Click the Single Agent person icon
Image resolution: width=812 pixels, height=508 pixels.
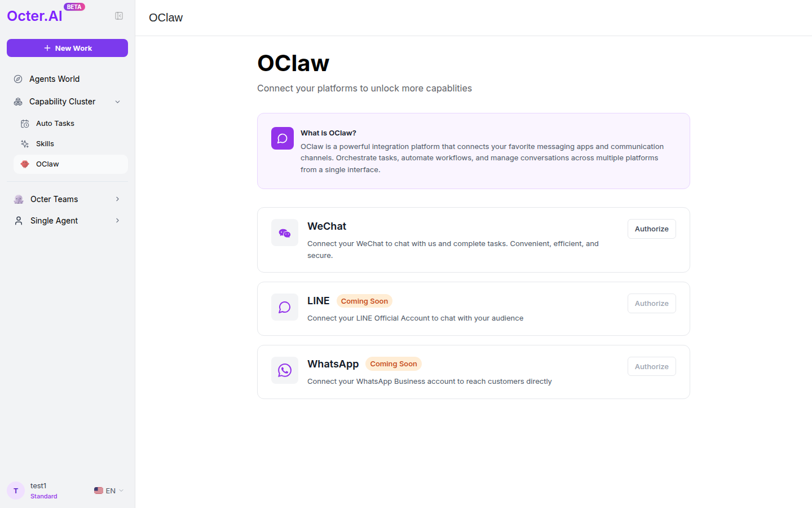(x=19, y=221)
